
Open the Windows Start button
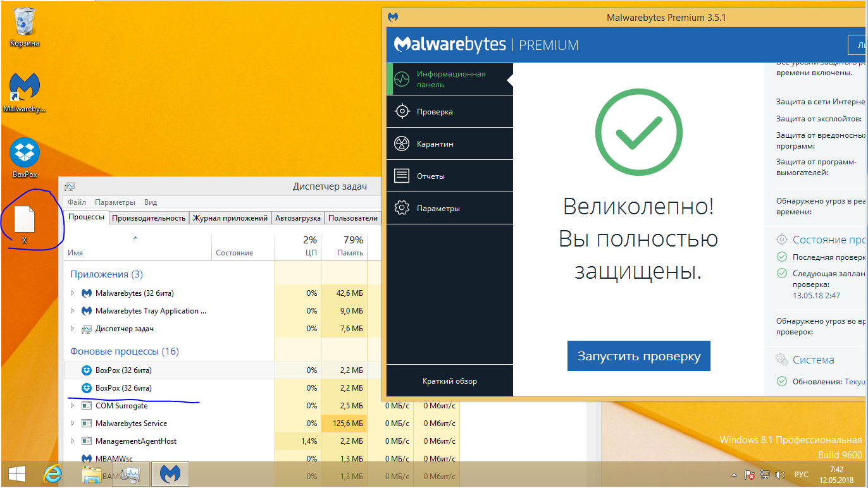click(x=16, y=474)
